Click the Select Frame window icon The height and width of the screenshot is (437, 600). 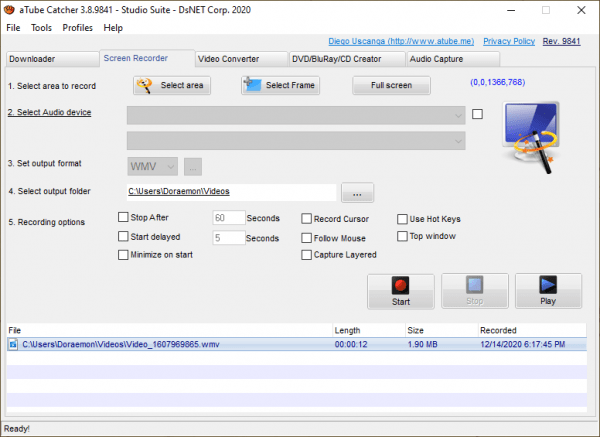click(x=253, y=84)
